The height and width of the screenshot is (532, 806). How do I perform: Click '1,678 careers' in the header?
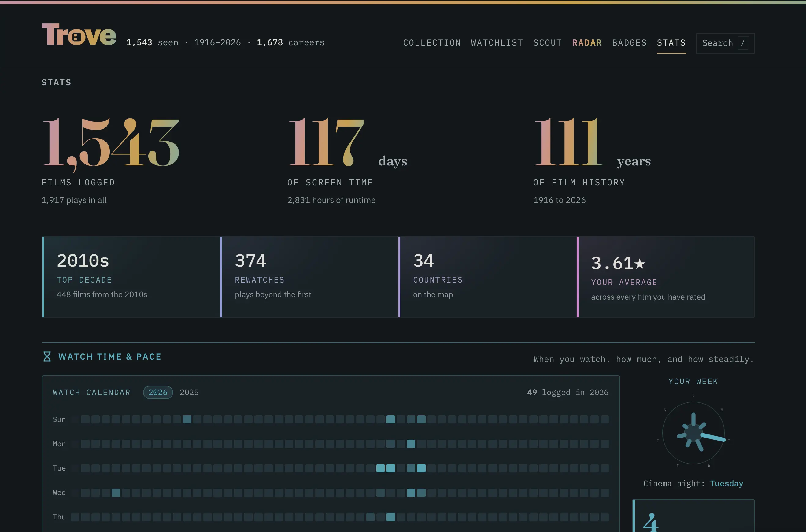(x=290, y=42)
